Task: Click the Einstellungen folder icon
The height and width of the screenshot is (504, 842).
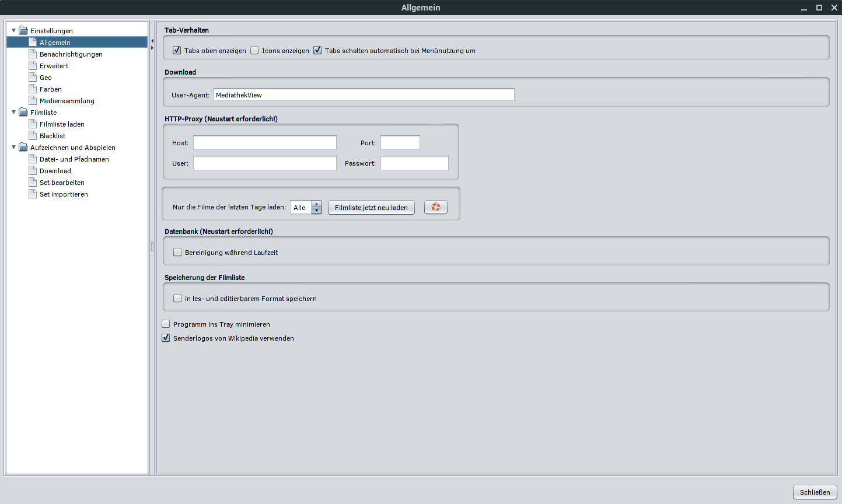Action: (23, 30)
